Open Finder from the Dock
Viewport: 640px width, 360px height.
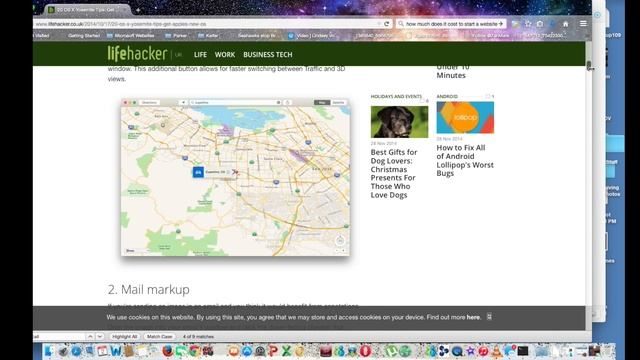click(x=48, y=351)
